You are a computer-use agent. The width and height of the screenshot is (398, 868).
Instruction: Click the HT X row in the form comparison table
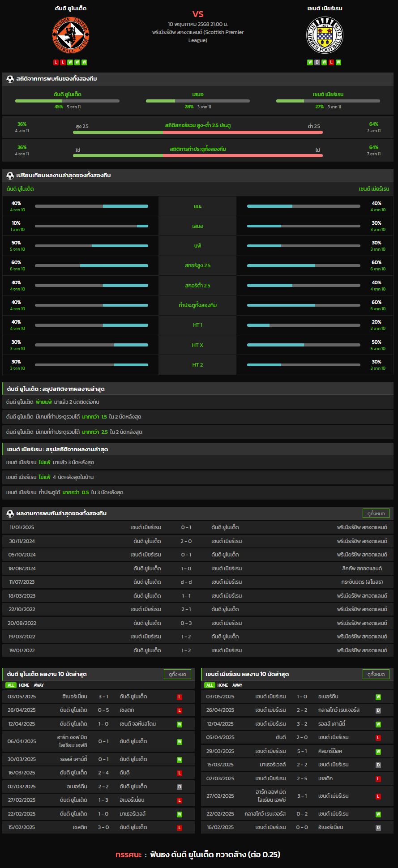(198, 345)
